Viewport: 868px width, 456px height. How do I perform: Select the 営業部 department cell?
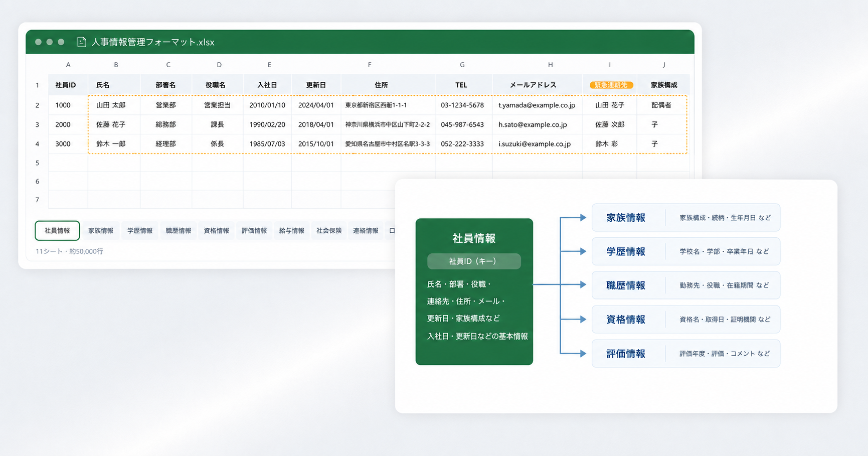point(166,105)
